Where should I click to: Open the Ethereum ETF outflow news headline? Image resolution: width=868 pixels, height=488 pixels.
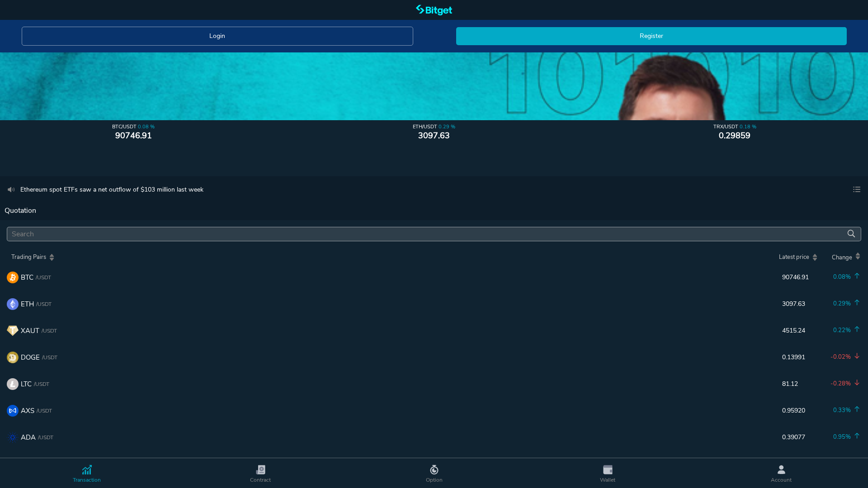tap(112, 190)
